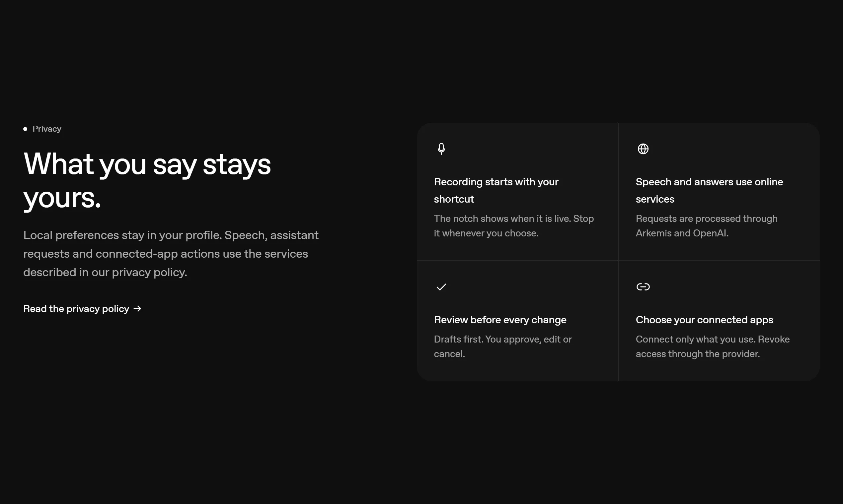Click Choose your connected apps title
The width and height of the screenshot is (843, 504).
tap(704, 320)
